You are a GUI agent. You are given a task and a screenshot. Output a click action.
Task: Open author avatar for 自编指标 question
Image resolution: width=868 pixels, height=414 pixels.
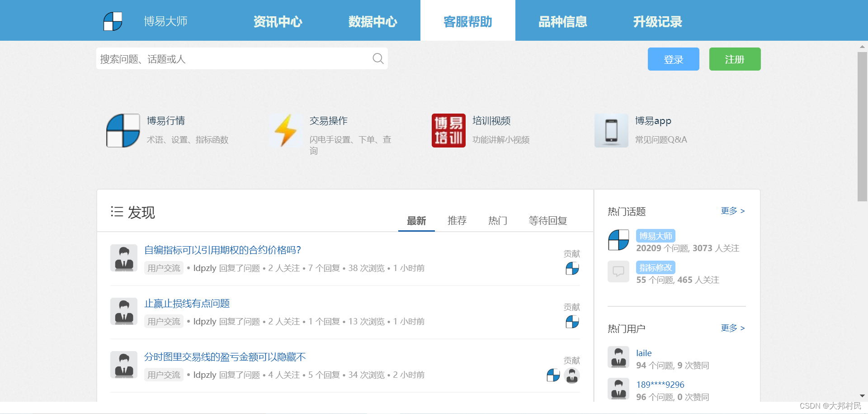pyautogui.click(x=124, y=258)
